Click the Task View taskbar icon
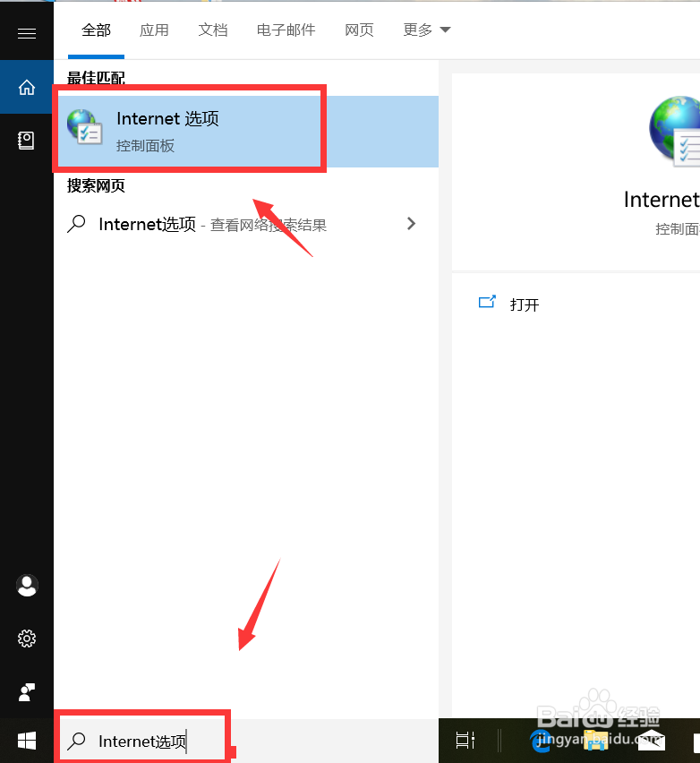The width and height of the screenshot is (700, 763). (x=465, y=741)
